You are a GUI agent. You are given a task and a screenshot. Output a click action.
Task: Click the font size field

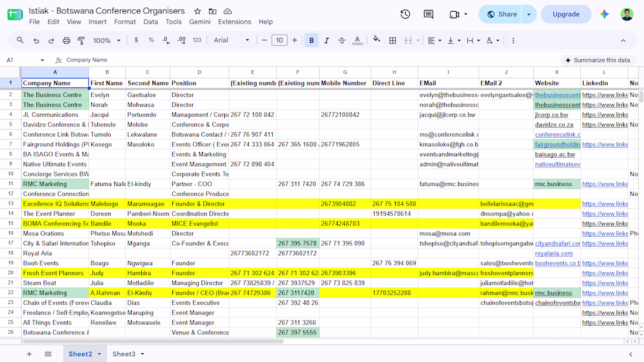coord(279,40)
